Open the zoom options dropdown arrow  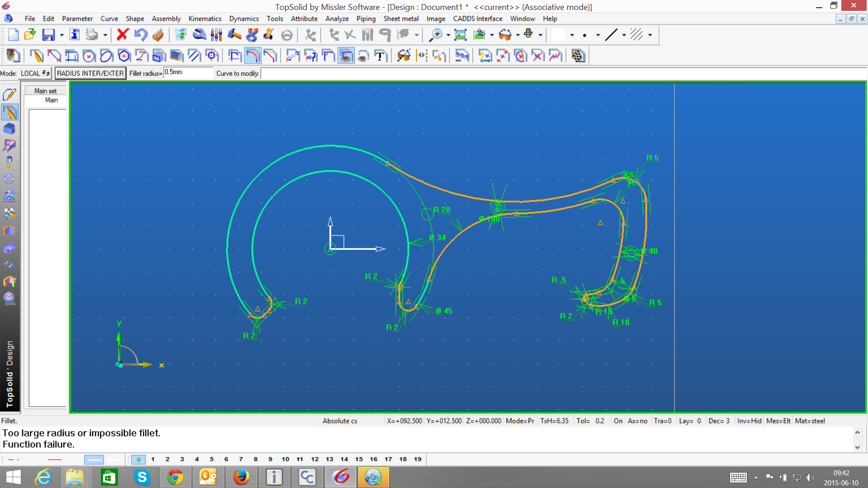(448, 35)
